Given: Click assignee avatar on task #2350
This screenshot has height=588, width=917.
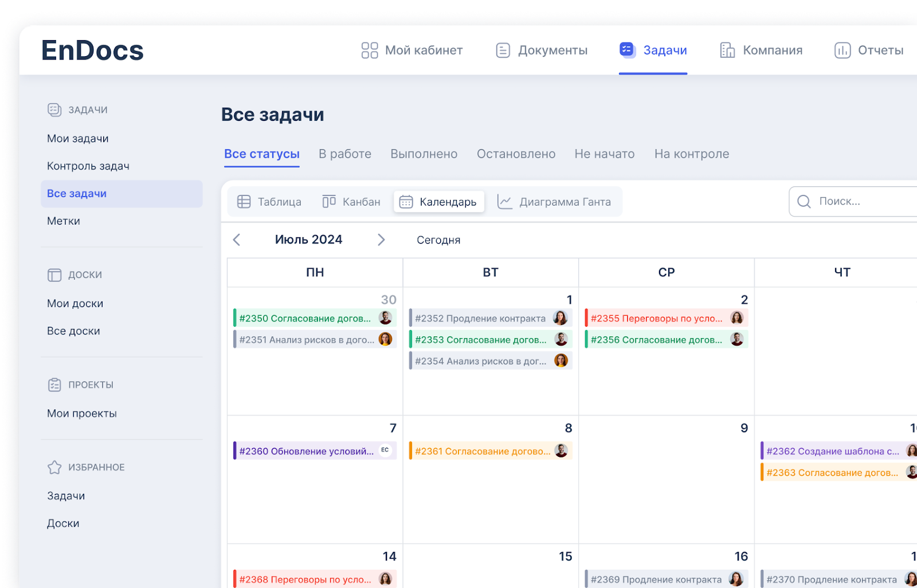Looking at the screenshot, I should tap(386, 317).
